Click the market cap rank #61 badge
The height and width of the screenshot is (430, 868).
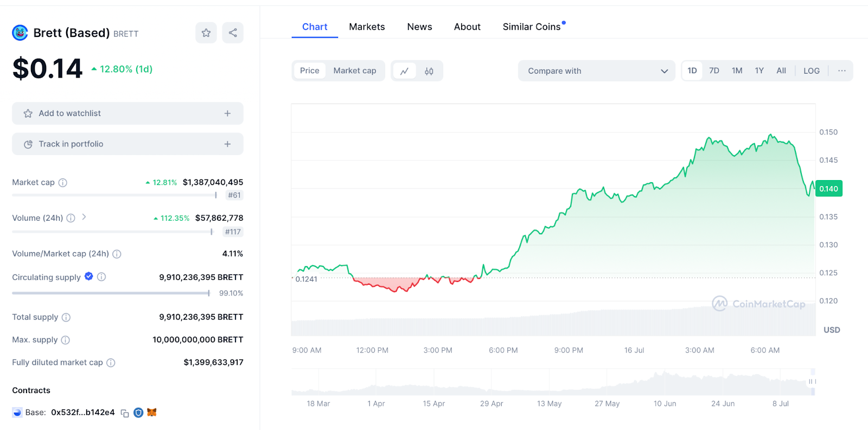(x=234, y=195)
